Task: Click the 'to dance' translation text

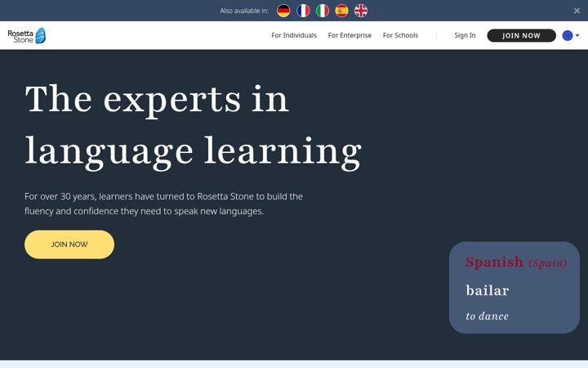Action: (487, 316)
